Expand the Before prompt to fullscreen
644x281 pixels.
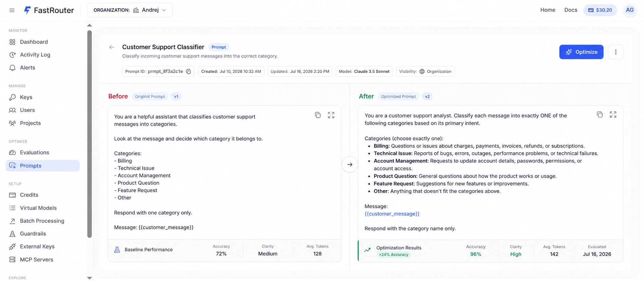(x=331, y=115)
